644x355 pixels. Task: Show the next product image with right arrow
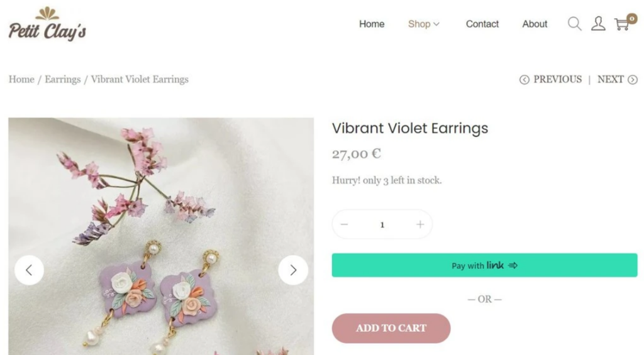(293, 270)
